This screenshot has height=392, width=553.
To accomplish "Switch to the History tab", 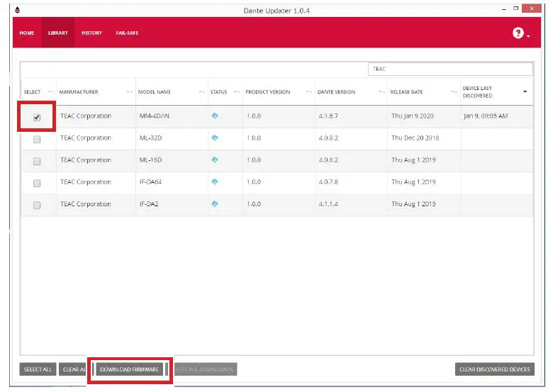I will pyautogui.click(x=91, y=33).
